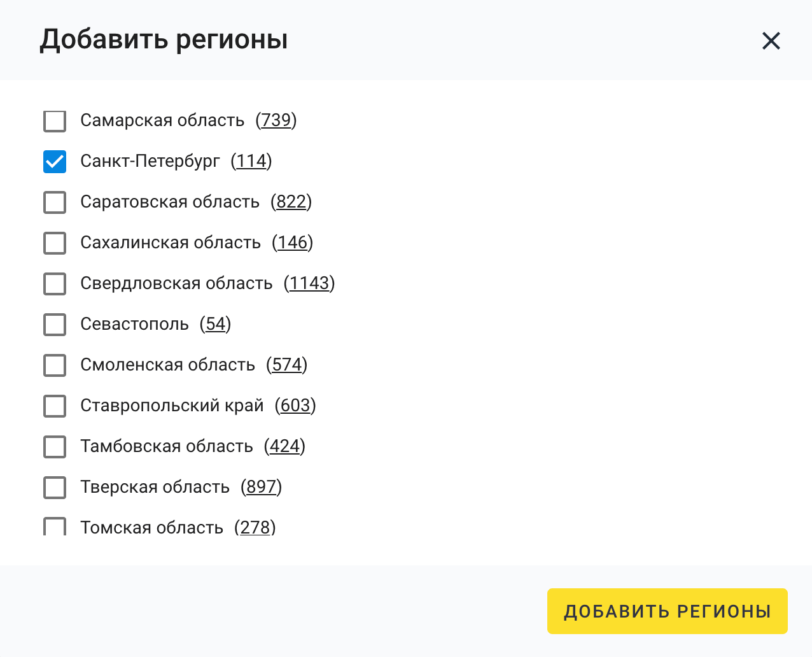Toggle the Смоленская область checkbox
The width and height of the screenshot is (812, 657).
click(55, 365)
